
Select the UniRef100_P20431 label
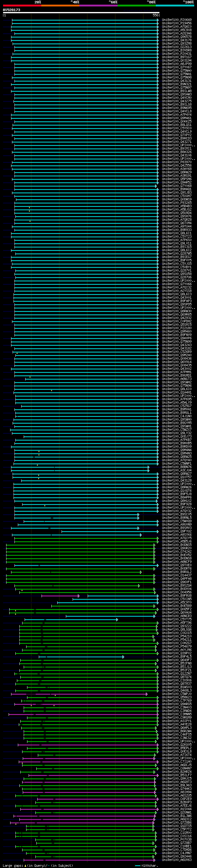coord(177,54)
